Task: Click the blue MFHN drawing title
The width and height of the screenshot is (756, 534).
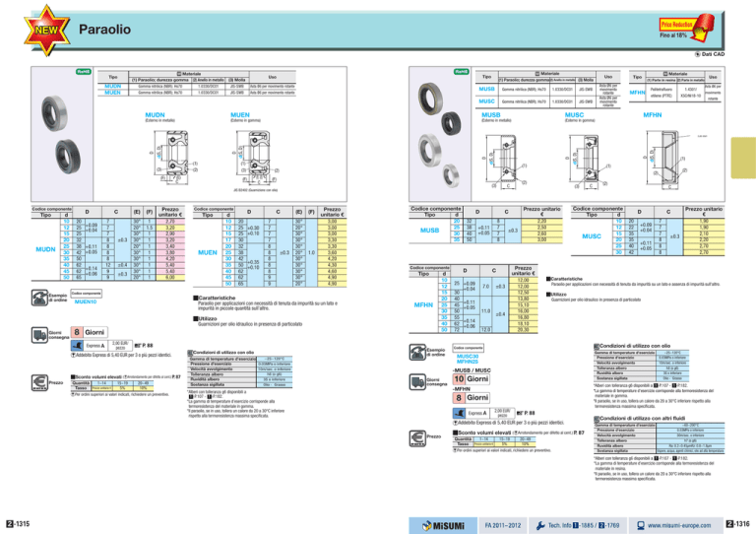Action: [x=653, y=115]
